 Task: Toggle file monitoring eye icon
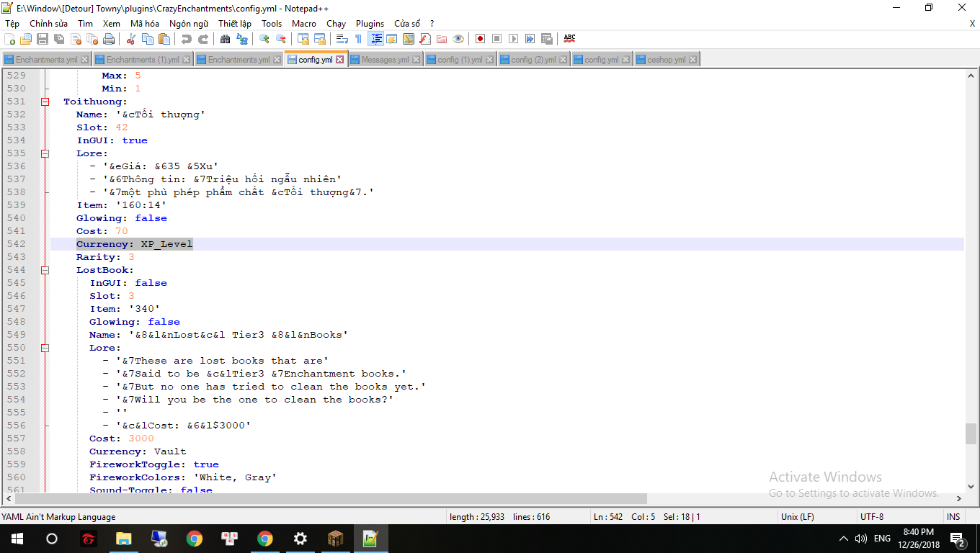(x=458, y=39)
